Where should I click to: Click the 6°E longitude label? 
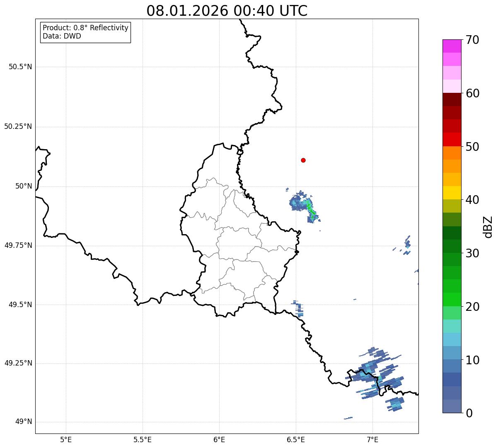[x=219, y=440]
